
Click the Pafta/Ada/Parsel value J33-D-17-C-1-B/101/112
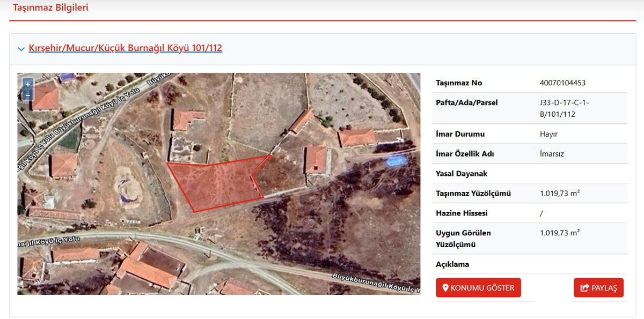(565, 108)
